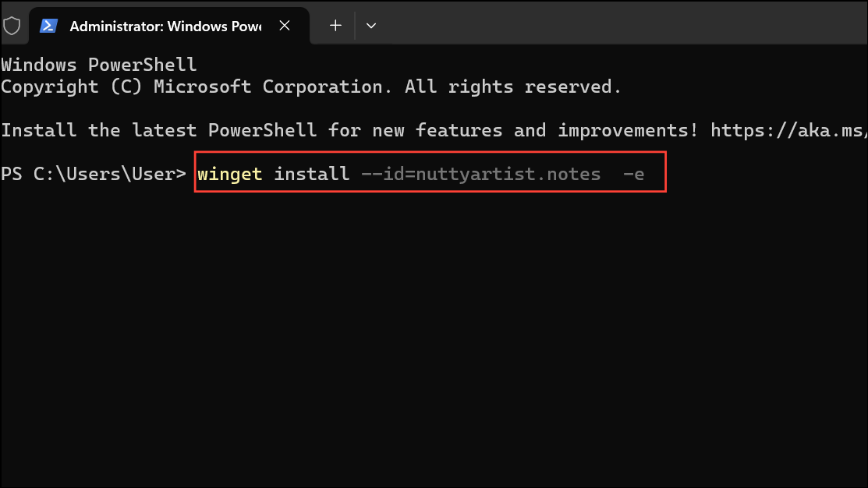Screen dimensions: 868x488
Task: Click the https://aka.ms link text
Action: pos(788,131)
